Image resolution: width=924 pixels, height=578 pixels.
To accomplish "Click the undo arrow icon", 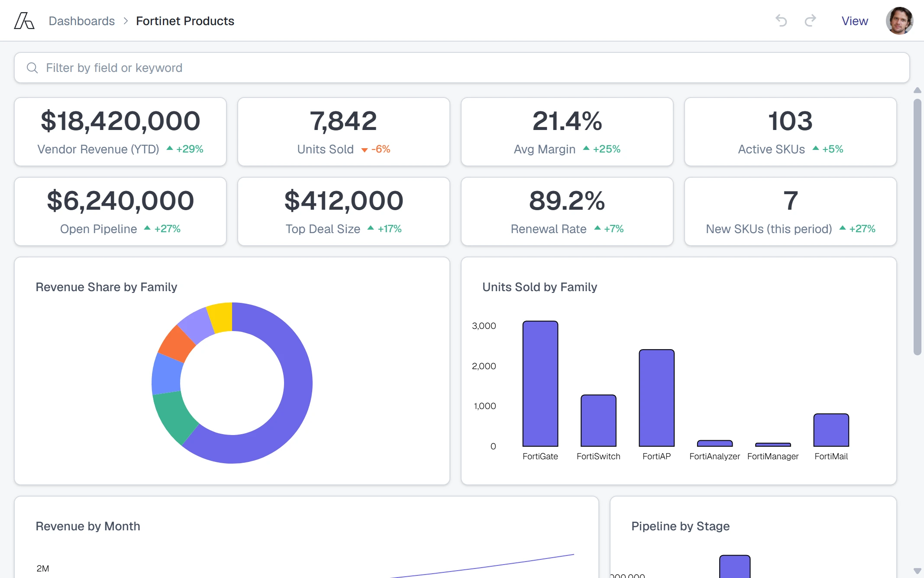I will (781, 21).
